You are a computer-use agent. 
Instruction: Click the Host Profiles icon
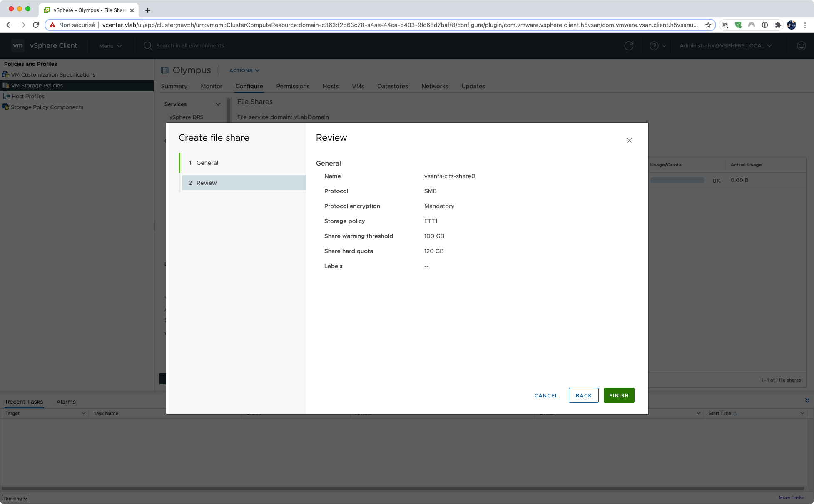[x=6, y=96]
